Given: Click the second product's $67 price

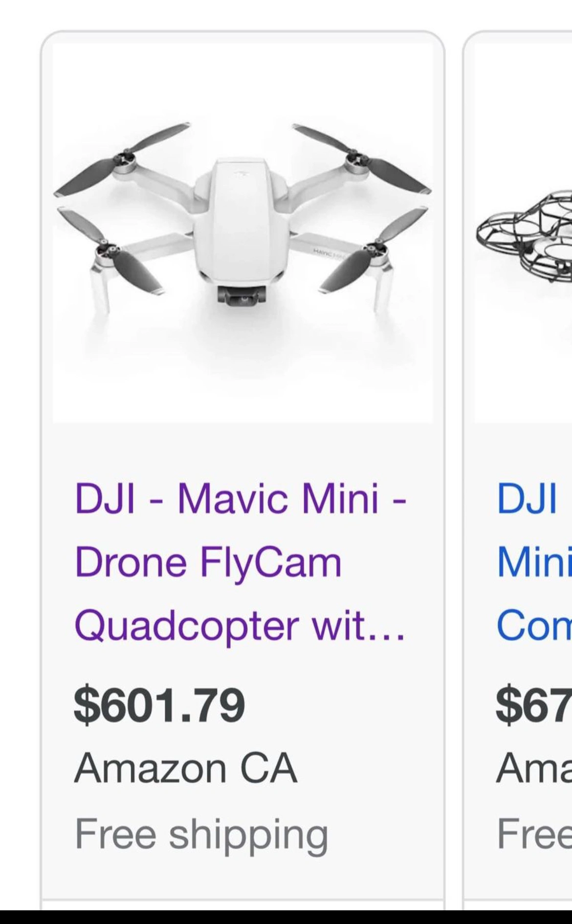Looking at the screenshot, I should coord(534,705).
